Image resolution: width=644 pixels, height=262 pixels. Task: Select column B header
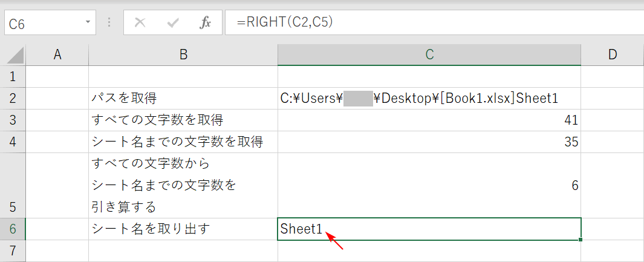coord(183,54)
